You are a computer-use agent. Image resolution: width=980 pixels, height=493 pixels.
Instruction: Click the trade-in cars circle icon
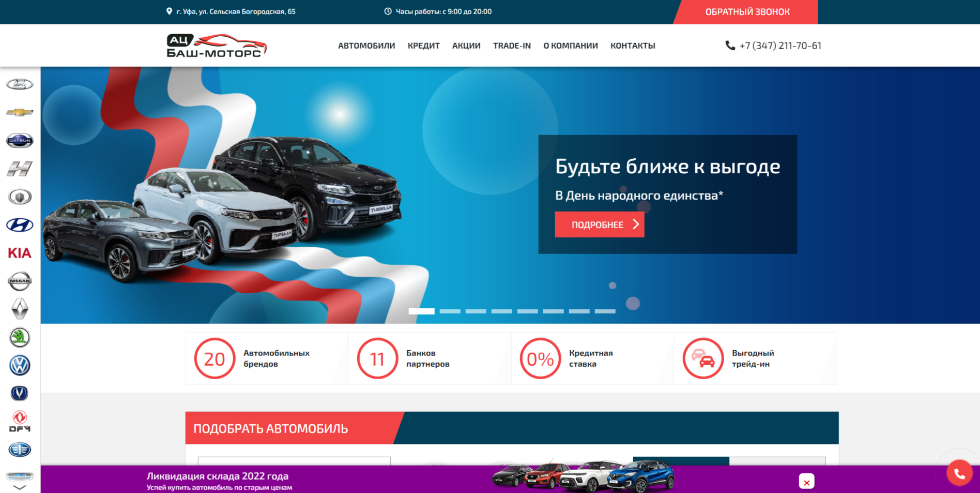pyautogui.click(x=703, y=358)
